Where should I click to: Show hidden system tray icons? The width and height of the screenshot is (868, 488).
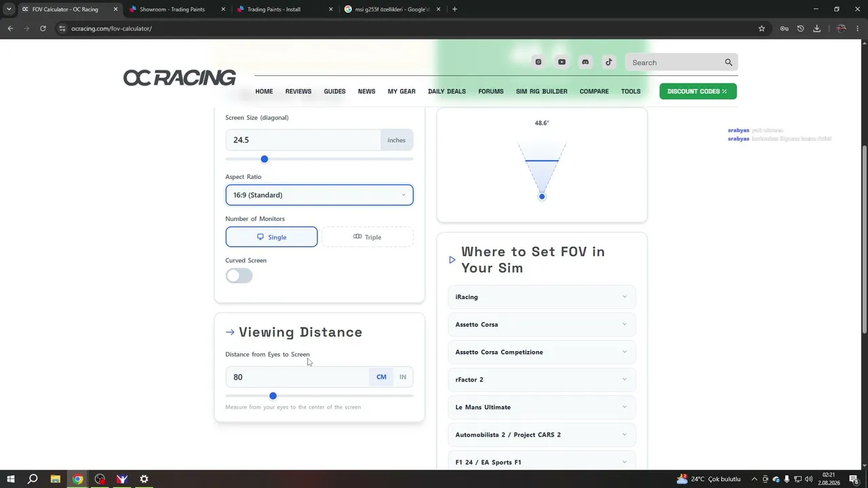754,479
